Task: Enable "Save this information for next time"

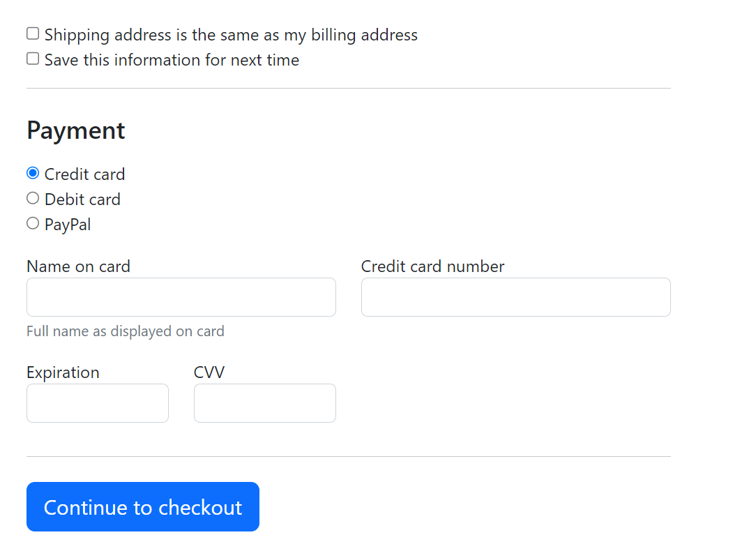Action: [32, 58]
